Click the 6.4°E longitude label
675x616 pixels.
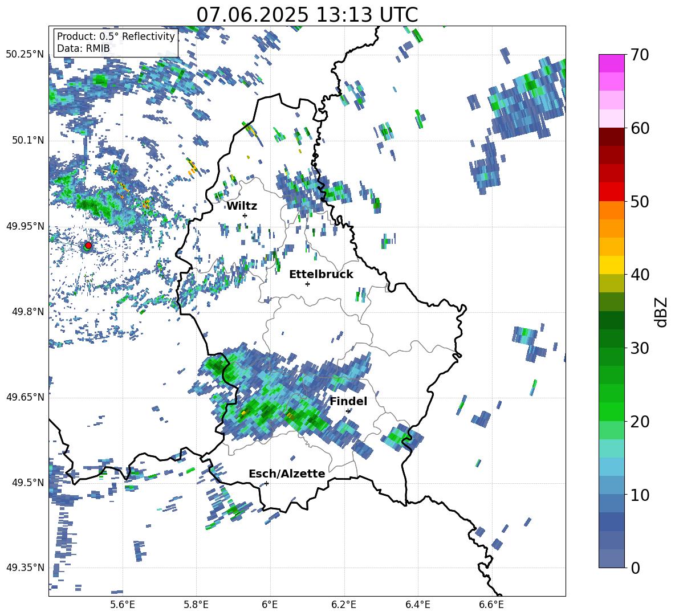click(x=417, y=605)
